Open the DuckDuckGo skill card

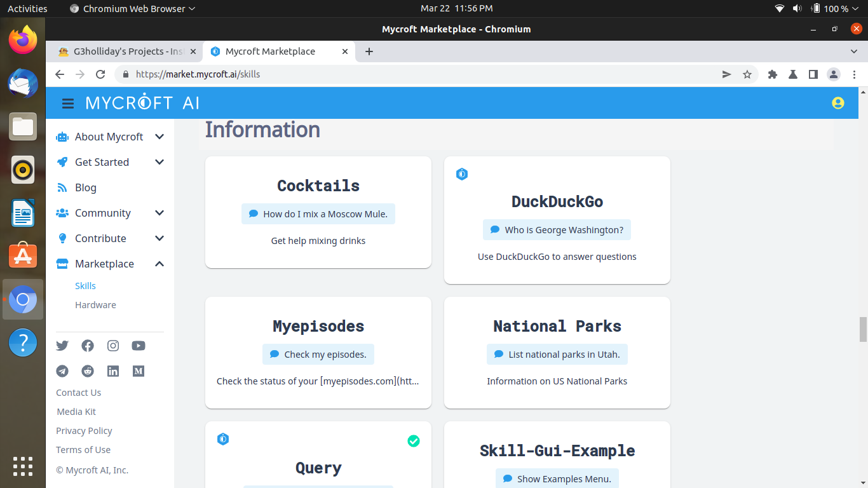(x=557, y=220)
